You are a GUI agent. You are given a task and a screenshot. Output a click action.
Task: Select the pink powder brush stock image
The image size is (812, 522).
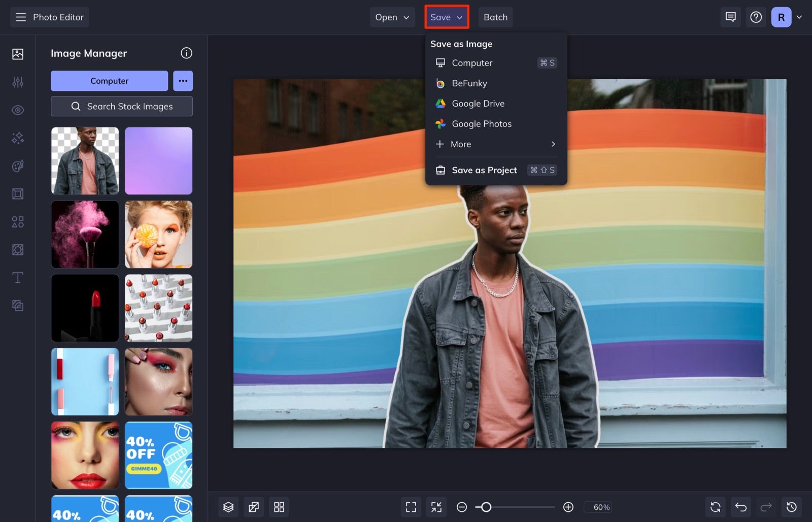click(x=84, y=234)
